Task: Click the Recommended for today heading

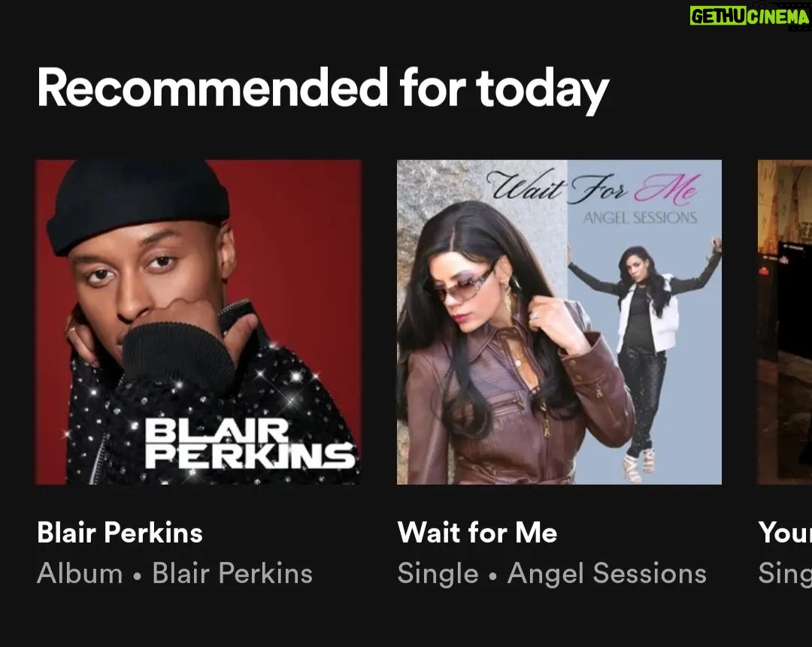Action: (x=323, y=89)
